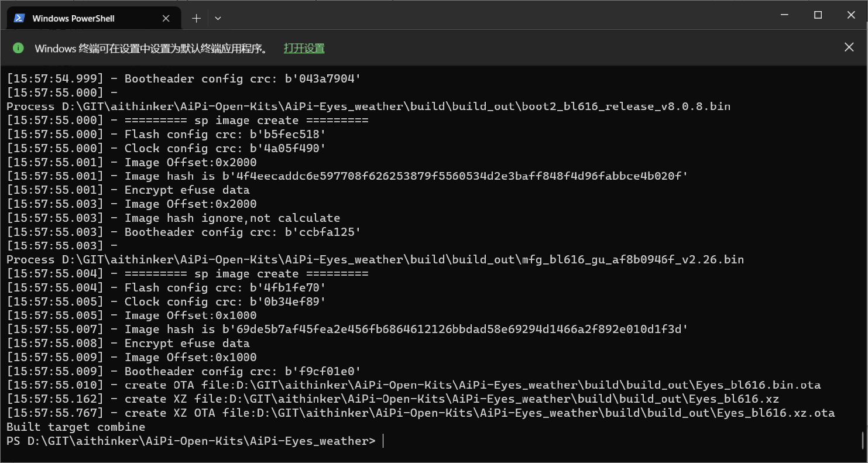Click Clock config crc b'0b34ef89'
The height and width of the screenshot is (463, 868).
[x=225, y=302]
